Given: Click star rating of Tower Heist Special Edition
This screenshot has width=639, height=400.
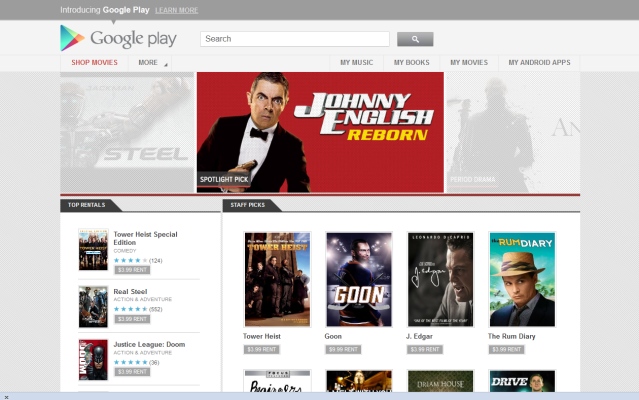Looking at the screenshot, I should pos(130,260).
